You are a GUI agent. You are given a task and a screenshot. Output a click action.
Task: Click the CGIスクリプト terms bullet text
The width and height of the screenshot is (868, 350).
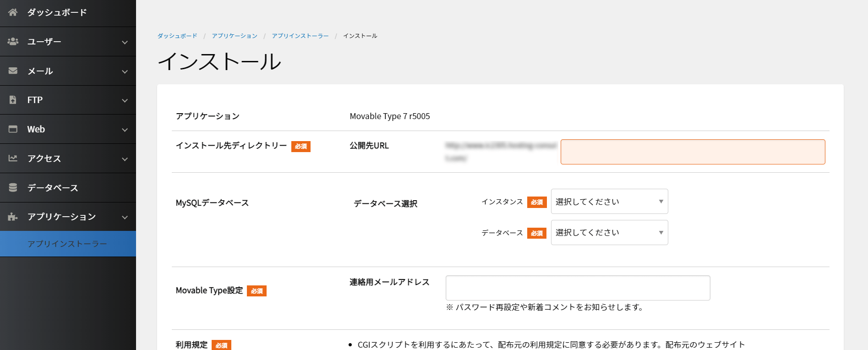pyautogui.click(x=551, y=345)
